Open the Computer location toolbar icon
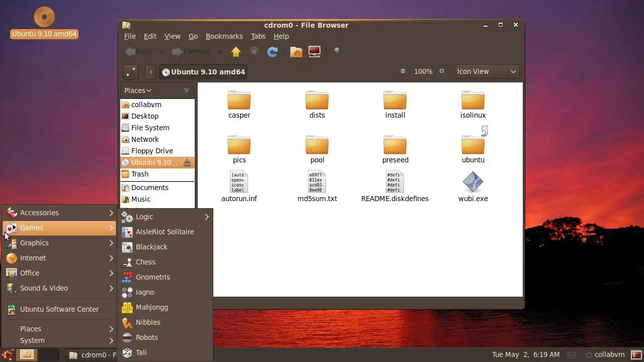This screenshot has width=644, height=362. (314, 51)
